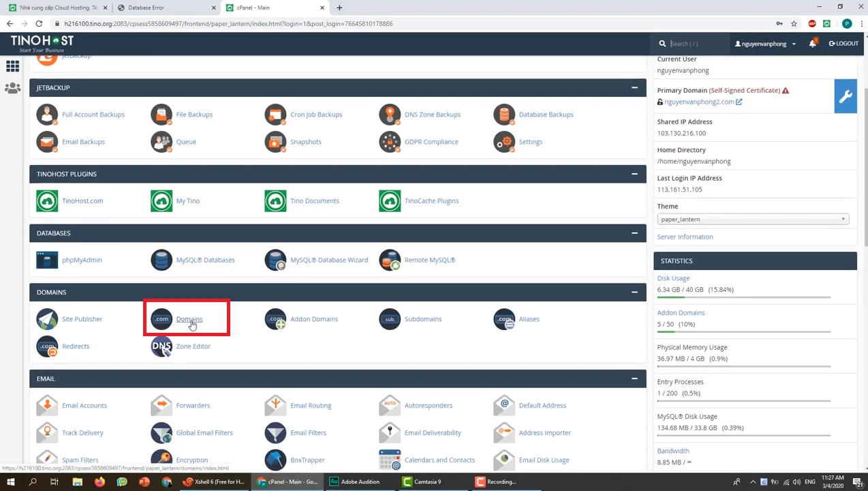Open Snapshots icon
This screenshot has height=491, width=868.
pyautogui.click(x=275, y=142)
